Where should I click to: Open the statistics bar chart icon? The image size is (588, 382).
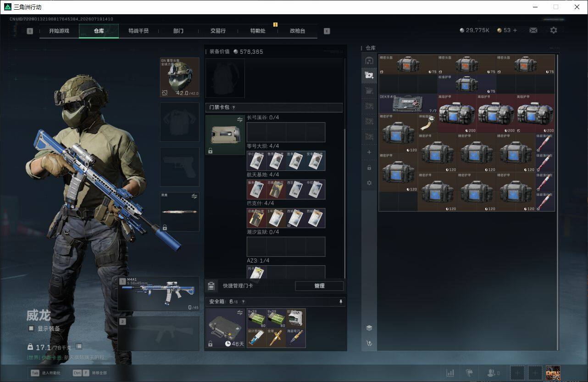coord(450,373)
